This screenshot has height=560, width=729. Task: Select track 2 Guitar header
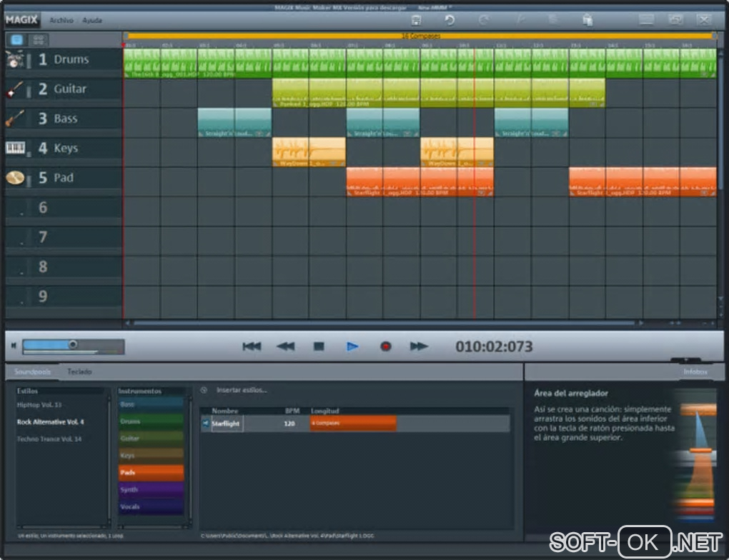[x=64, y=89]
